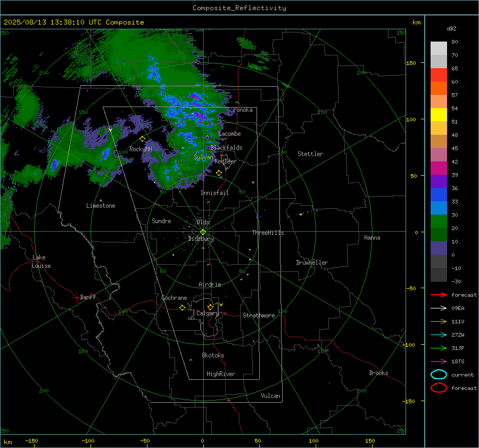Click the dBZ legend heading
The image size is (479, 448).
tap(451, 28)
